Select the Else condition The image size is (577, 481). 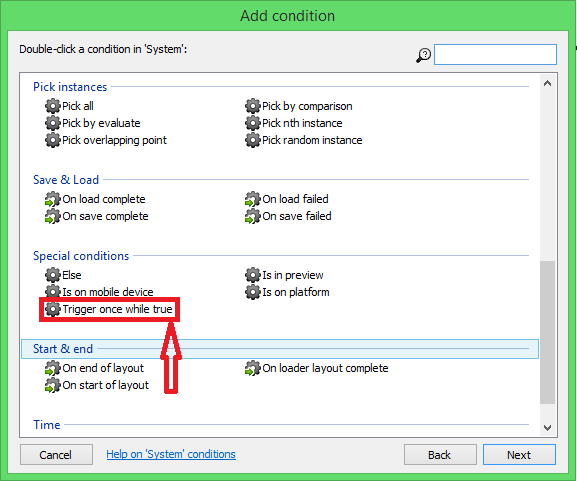pos(71,275)
